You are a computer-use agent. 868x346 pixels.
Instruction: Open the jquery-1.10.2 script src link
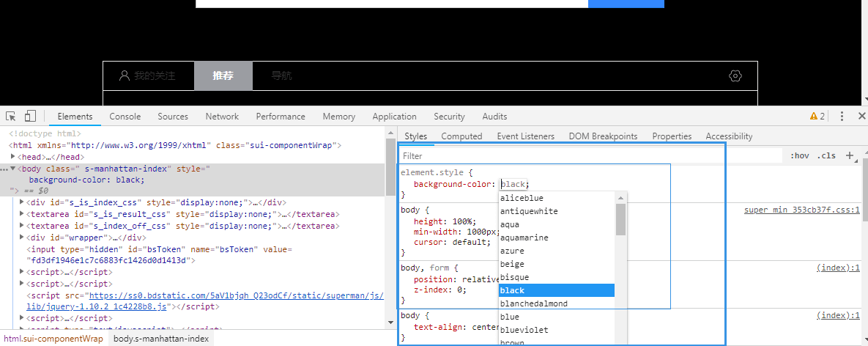tap(205, 301)
